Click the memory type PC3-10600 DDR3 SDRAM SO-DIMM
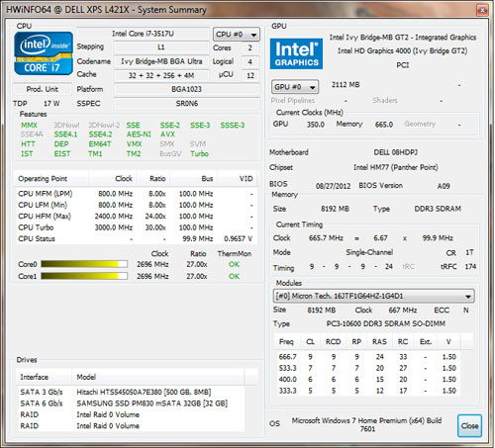This screenshot has height=448, width=495. click(386, 323)
